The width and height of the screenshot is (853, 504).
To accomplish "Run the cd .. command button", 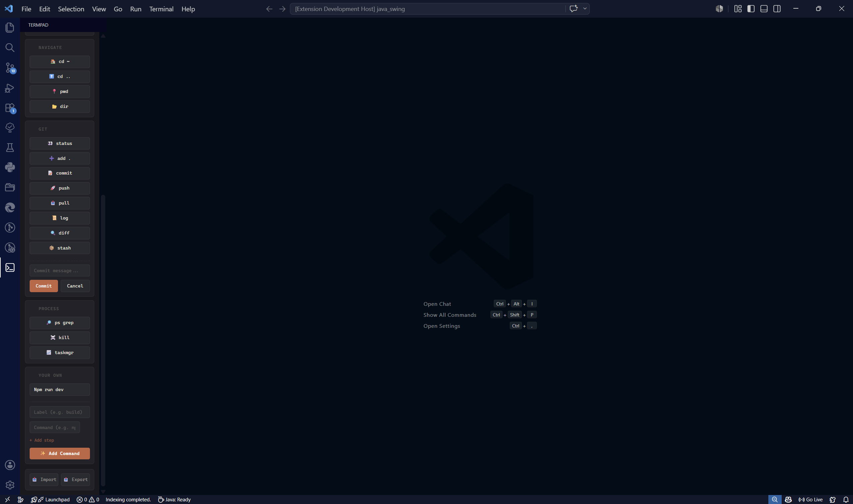I will (x=60, y=76).
